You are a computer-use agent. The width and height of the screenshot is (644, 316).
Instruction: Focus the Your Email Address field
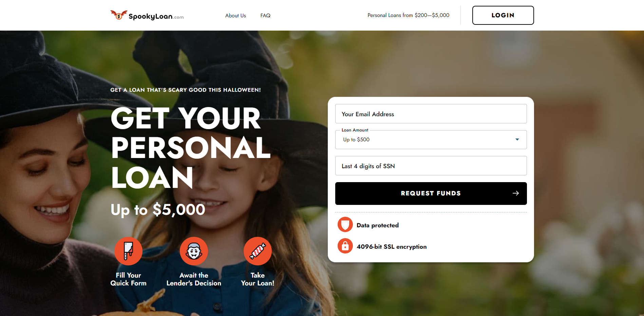pos(431,114)
